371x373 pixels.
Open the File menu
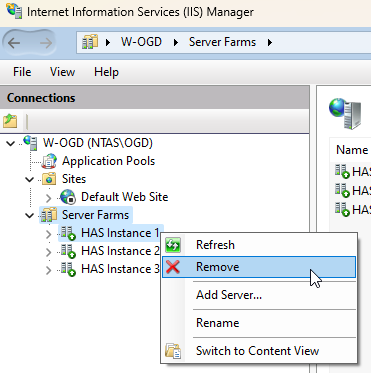click(x=22, y=72)
